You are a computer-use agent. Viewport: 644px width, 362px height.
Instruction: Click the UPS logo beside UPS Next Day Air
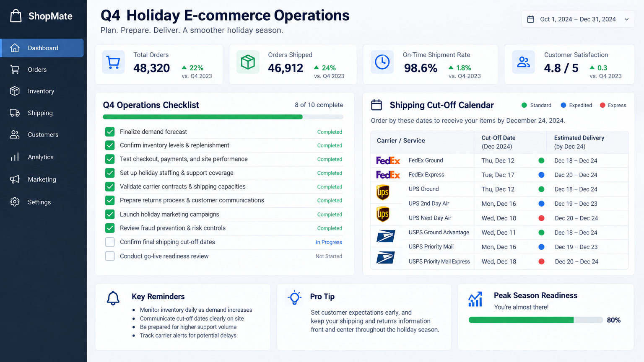[383, 214]
